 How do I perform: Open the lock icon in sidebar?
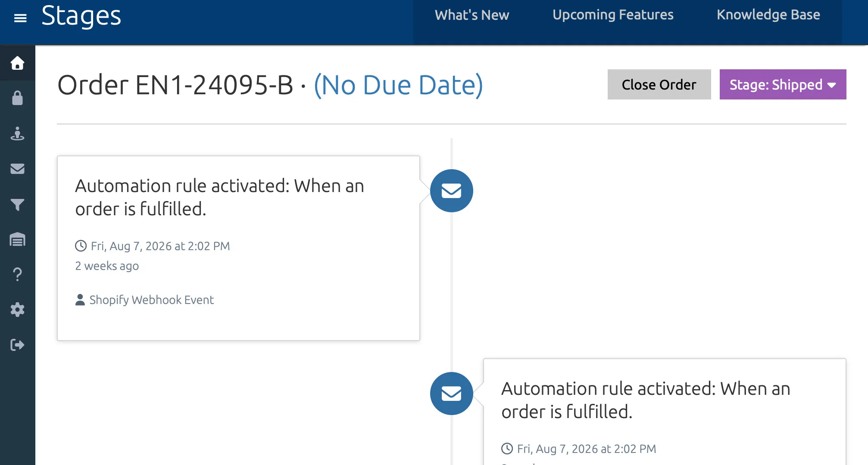point(17,98)
